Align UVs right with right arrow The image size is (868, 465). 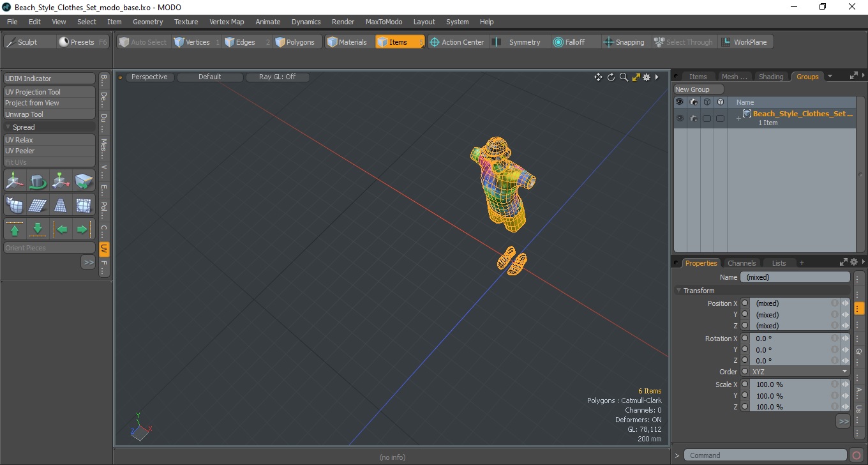[84, 229]
